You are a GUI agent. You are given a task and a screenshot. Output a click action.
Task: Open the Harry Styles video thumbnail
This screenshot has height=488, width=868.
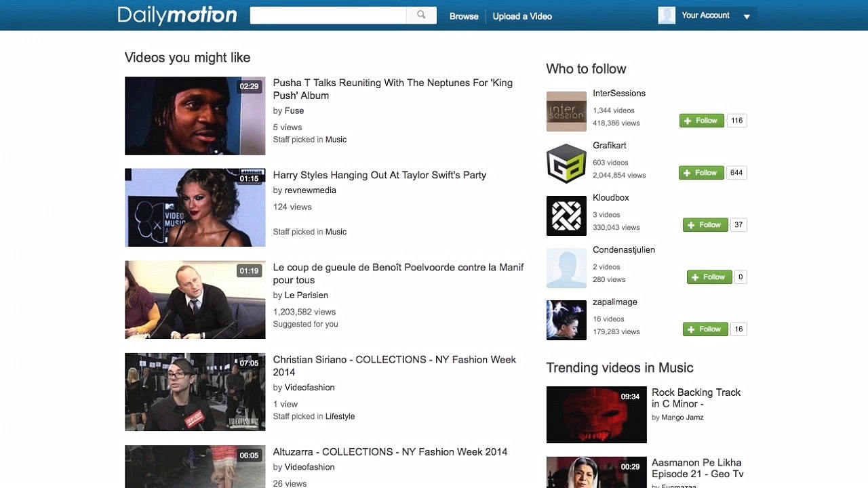click(x=195, y=207)
